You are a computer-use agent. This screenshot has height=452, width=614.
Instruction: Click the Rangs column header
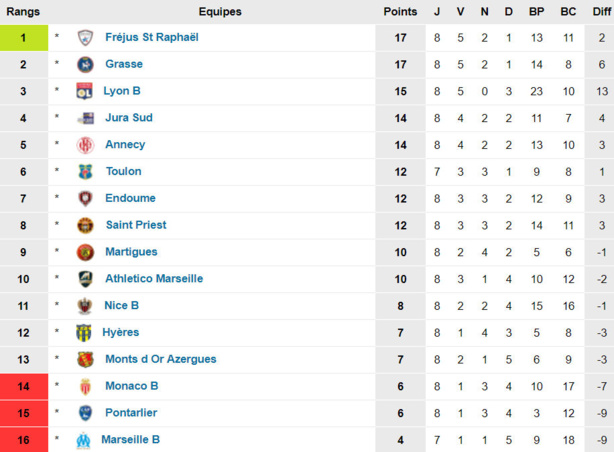[x=23, y=12]
